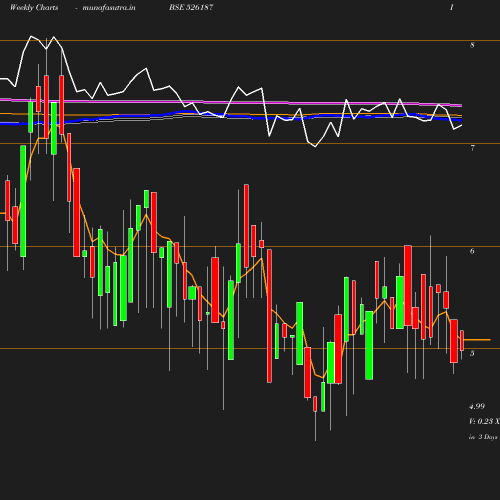Click the 'Weekly Charts' title text
500x500 pixels.
(x=34, y=7)
